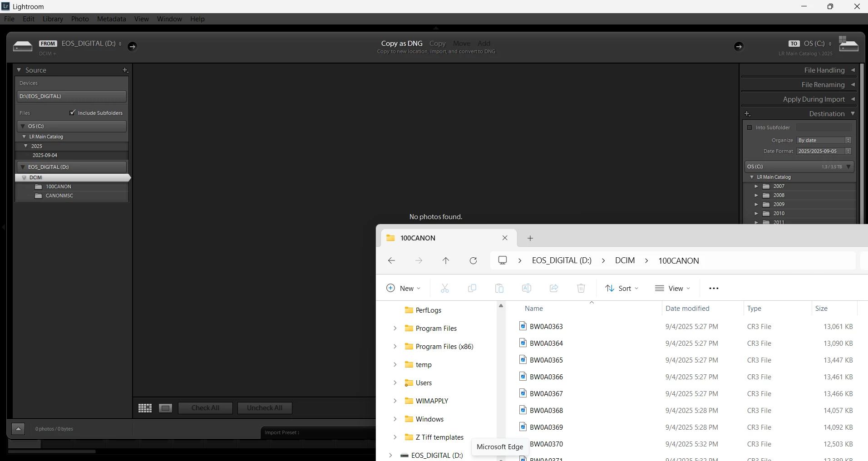Click the TO destination arrow button
This screenshot has width=868, height=461.
pyautogui.click(x=739, y=46)
